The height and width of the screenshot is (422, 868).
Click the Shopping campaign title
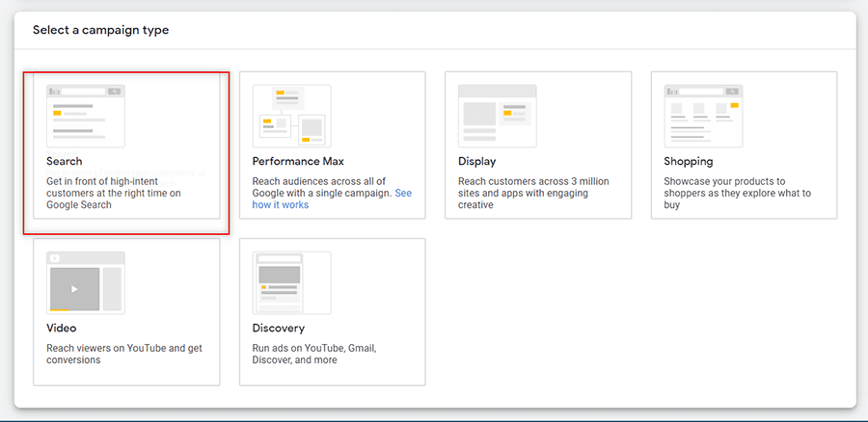689,162
